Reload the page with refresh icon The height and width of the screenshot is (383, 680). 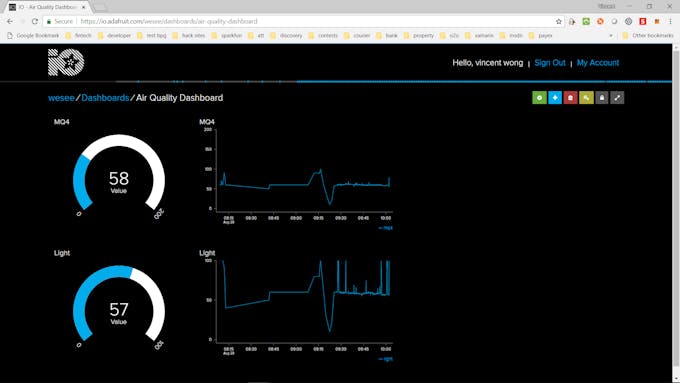pyautogui.click(x=35, y=21)
